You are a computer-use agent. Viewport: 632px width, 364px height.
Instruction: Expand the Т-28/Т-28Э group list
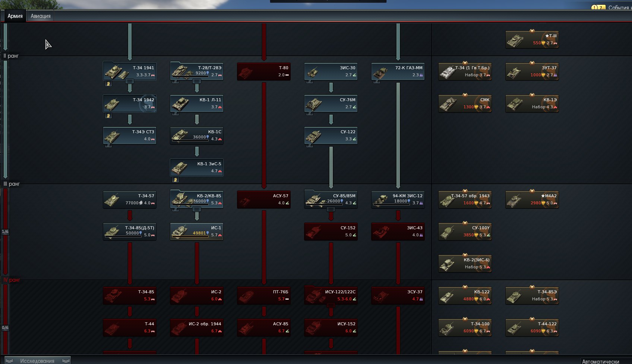pos(196,81)
